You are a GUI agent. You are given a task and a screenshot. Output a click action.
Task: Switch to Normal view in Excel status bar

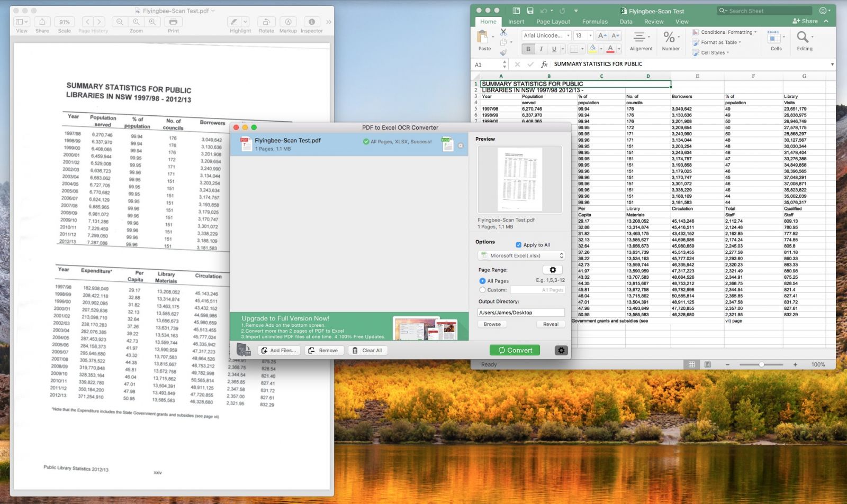(691, 364)
